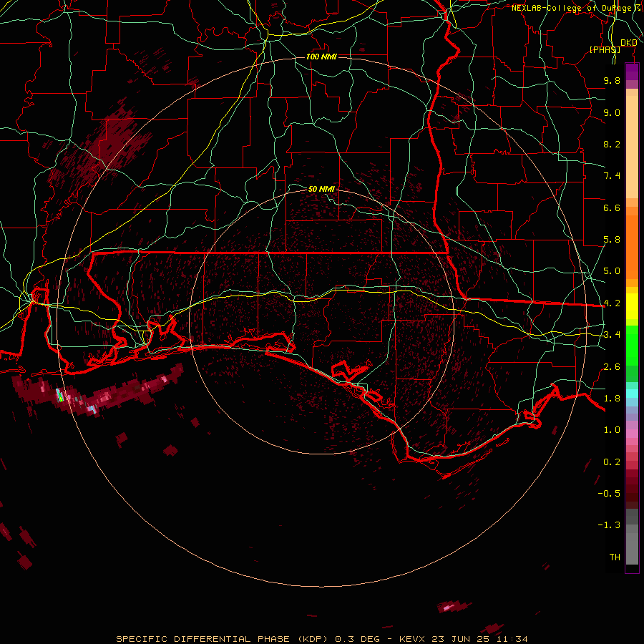Click the cyan segment of the color bar
This screenshot has width=644, height=644.
632,394
